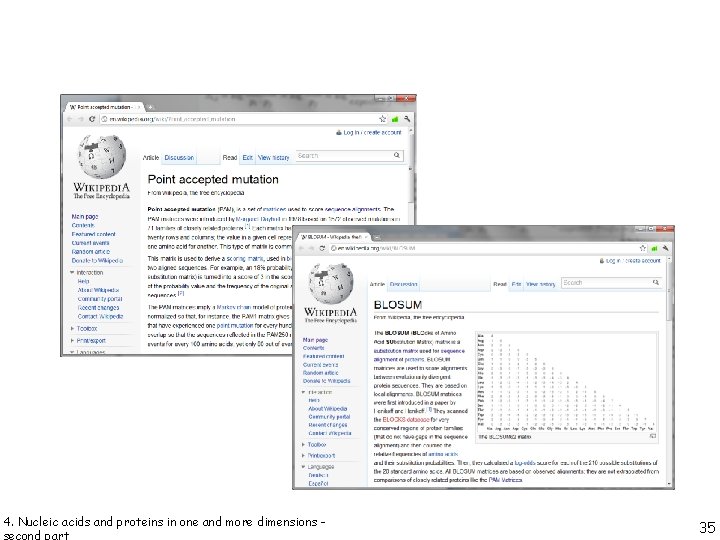Collapse the Interaction section in the BLOSUM window sidebar
This screenshot has height=540, width=720.
point(304,393)
